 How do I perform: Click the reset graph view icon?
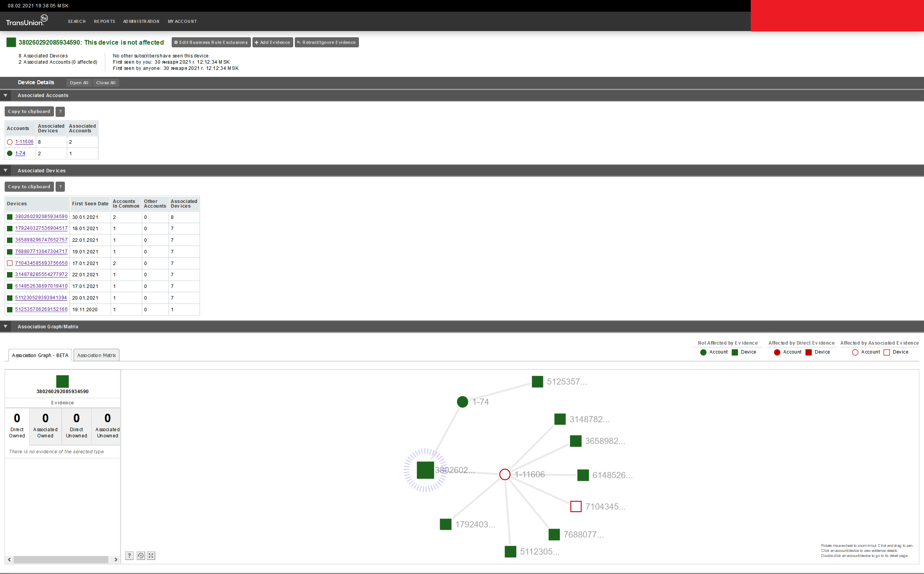[x=141, y=555]
